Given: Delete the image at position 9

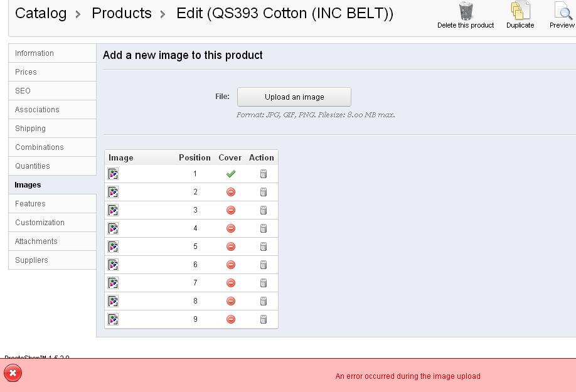Looking at the screenshot, I should pyautogui.click(x=264, y=319).
